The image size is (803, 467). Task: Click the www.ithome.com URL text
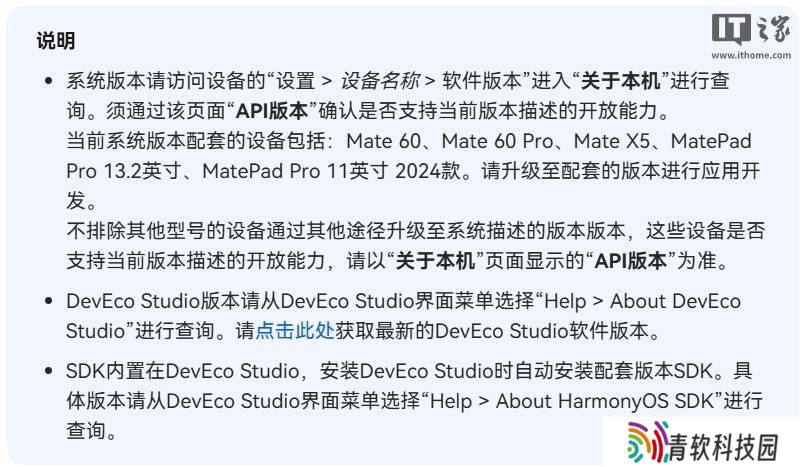751,55
